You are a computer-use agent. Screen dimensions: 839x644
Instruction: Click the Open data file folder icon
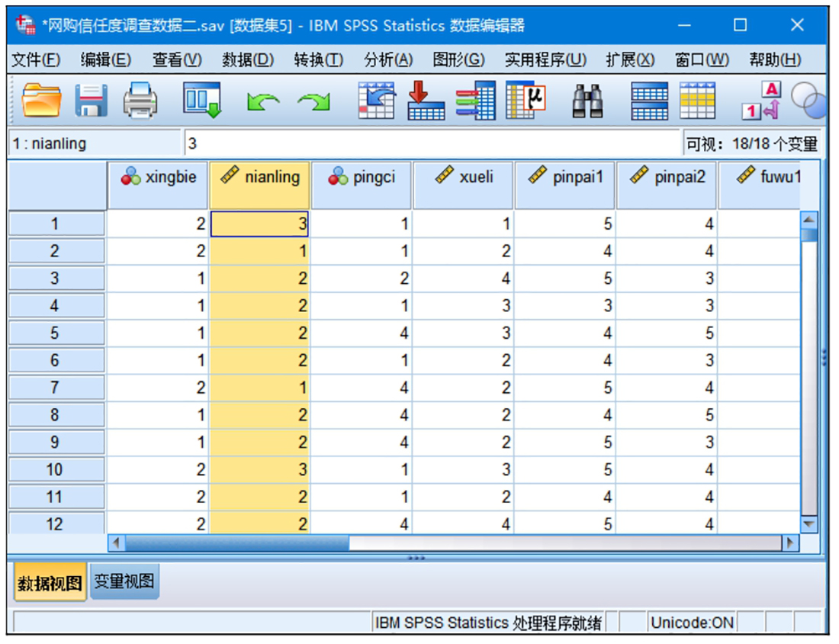pos(40,101)
